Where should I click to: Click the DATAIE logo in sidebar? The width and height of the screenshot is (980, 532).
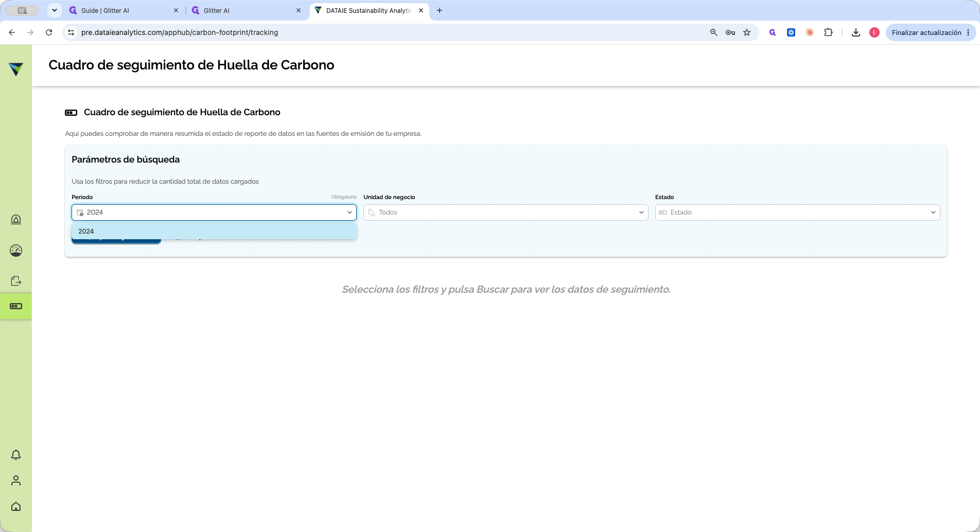[16, 69]
